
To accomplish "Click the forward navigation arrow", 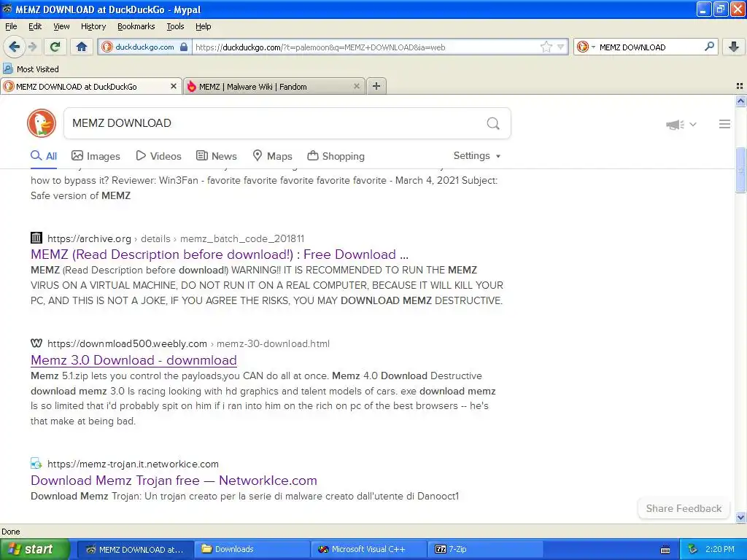I will tap(32, 47).
